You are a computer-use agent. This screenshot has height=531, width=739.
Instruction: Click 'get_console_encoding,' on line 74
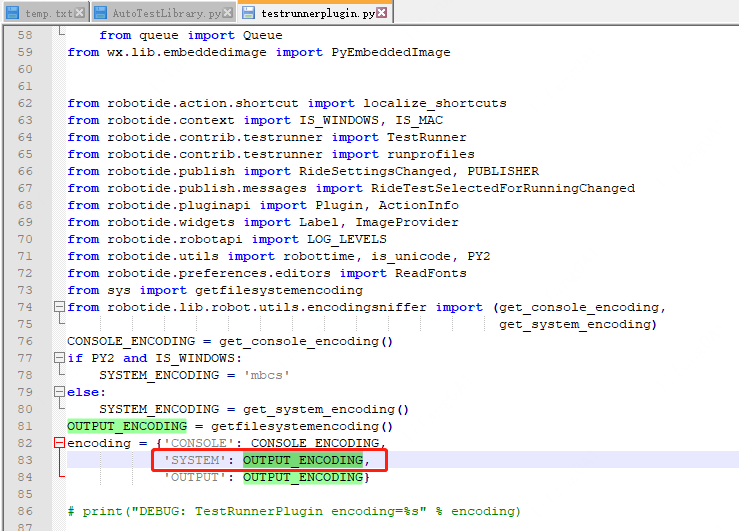tap(583, 307)
